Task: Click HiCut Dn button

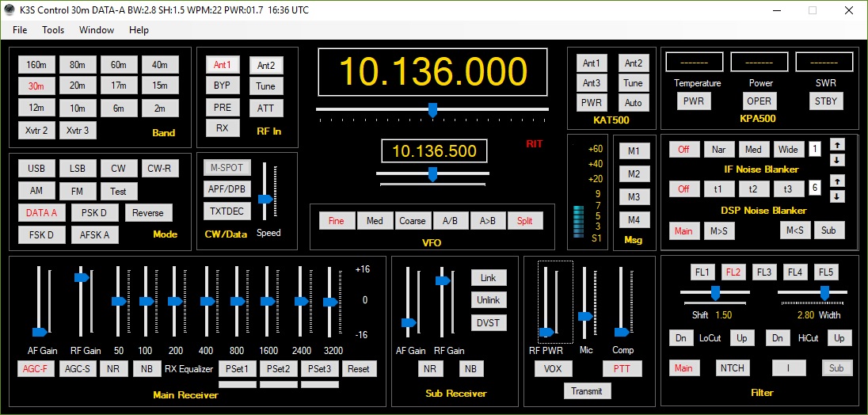Action: 778,338
